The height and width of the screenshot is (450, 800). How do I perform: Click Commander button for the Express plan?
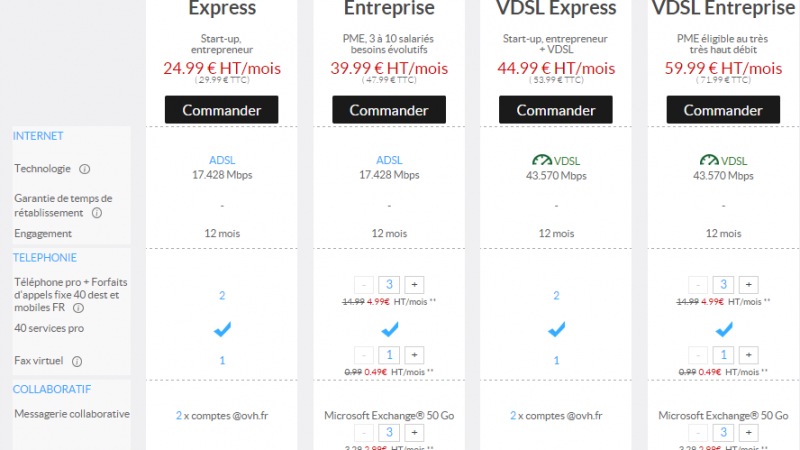pyautogui.click(x=221, y=110)
